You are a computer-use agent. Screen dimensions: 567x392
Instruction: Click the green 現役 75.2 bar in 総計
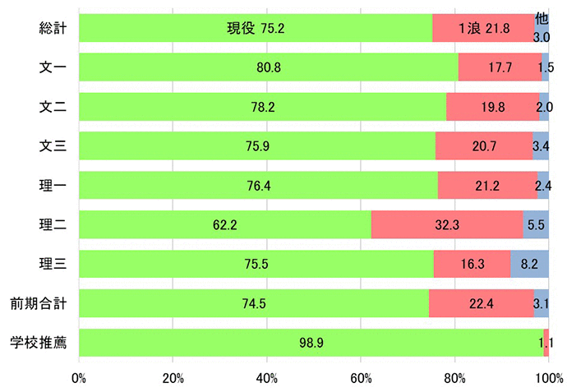pyautogui.click(x=256, y=28)
